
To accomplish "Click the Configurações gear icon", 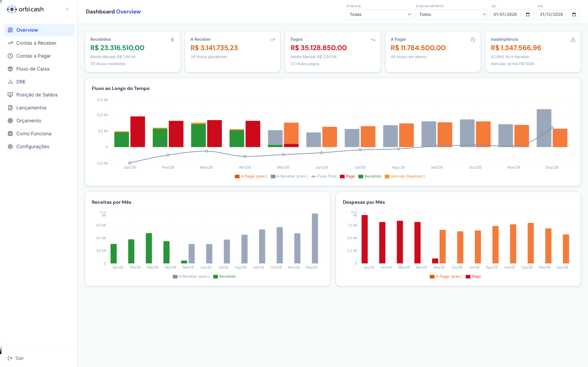I will click(10, 147).
